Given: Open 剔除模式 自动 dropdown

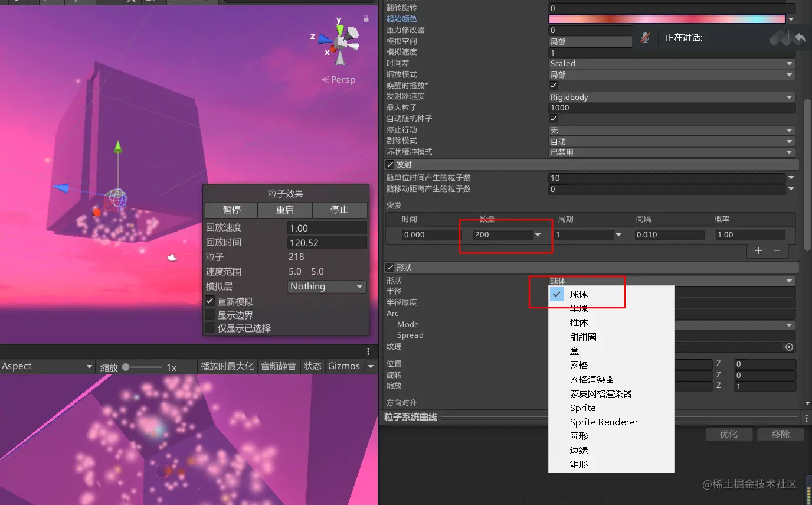Looking at the screenshot, I should pos(672,141).
